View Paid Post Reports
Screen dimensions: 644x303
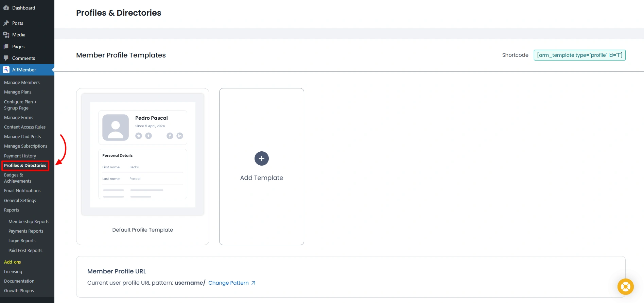25,250
